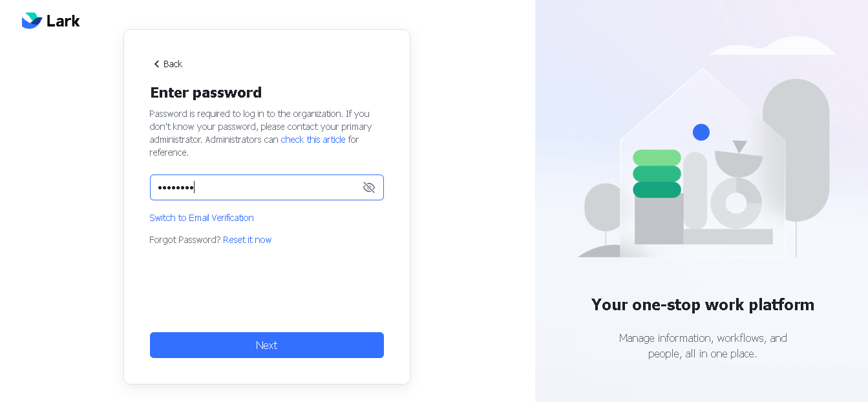Click the Back chevron arrow

(156, 64)
